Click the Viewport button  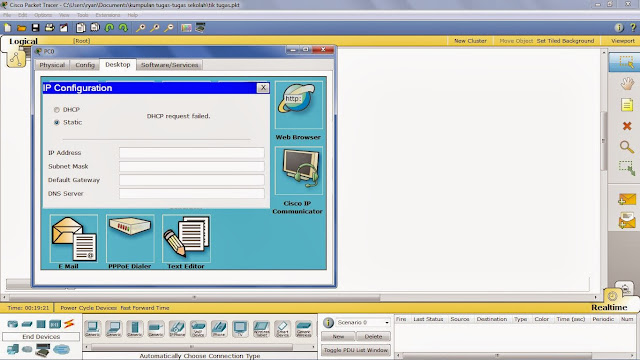click(623, 41)
